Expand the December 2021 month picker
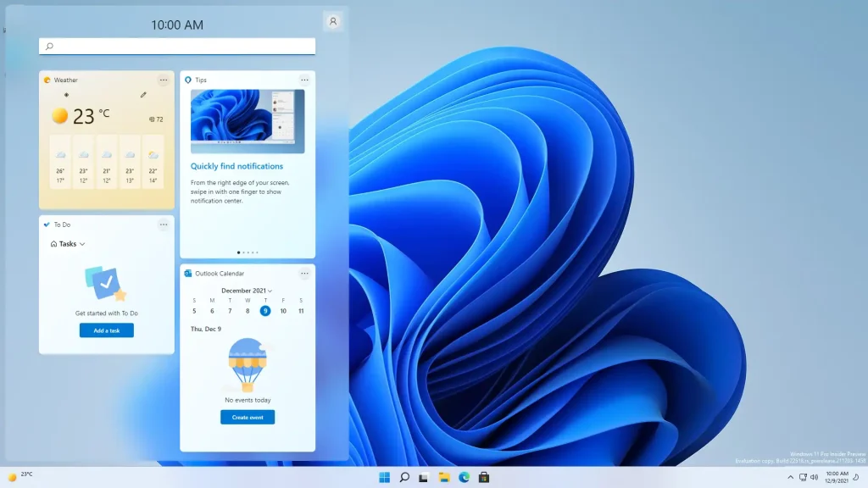This screenshot has height=488, width=868. (247, 291)
